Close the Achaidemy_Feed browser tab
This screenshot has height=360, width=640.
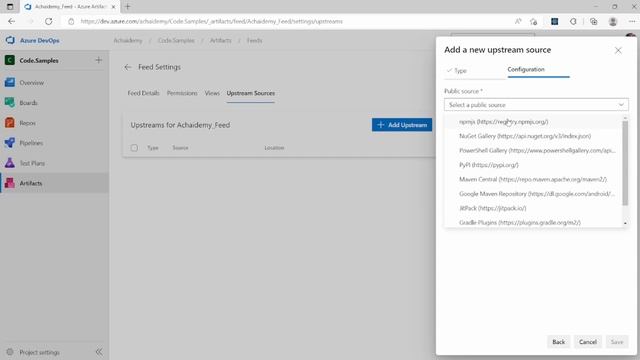coord(113,7)
